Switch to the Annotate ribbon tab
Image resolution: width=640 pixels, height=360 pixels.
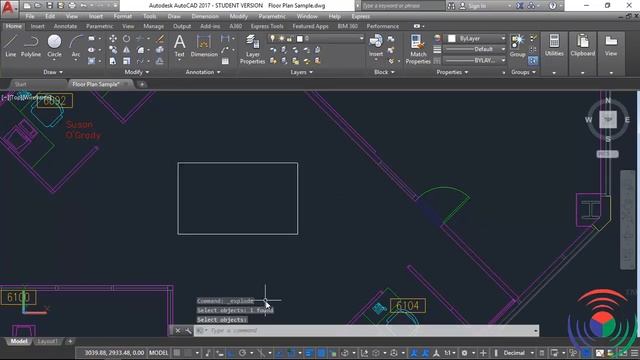coord(65,26)
